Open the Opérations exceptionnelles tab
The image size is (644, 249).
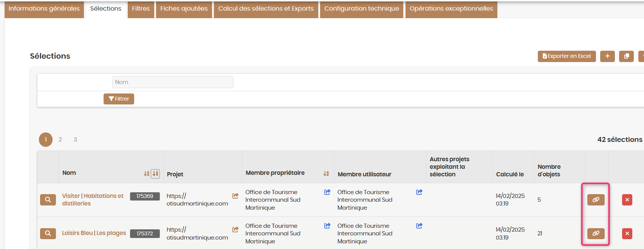[x=451, y=9]
